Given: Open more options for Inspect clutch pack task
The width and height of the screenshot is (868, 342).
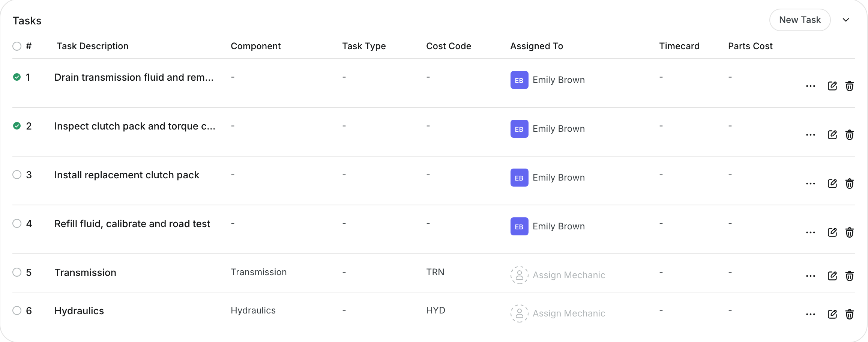Looking at the screenshot, I should point(810,135).
